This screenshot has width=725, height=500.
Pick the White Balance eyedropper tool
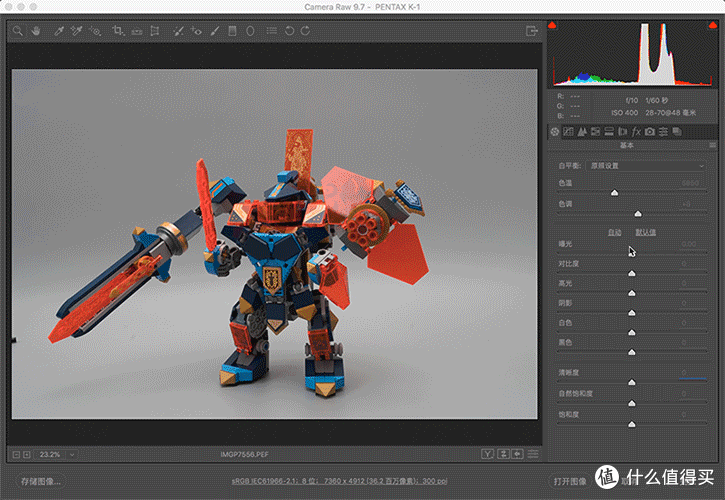pyautogui.click(x=59, y=31)
